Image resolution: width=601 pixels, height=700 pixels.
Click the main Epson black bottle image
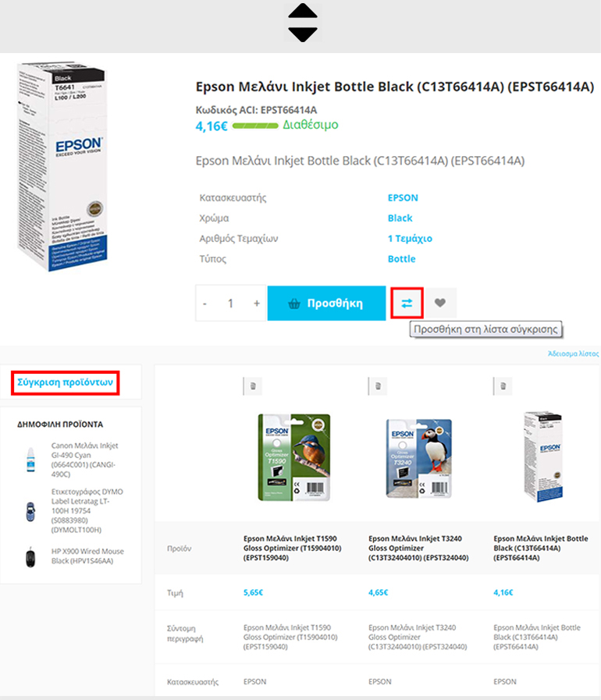[x=62, y=166]
